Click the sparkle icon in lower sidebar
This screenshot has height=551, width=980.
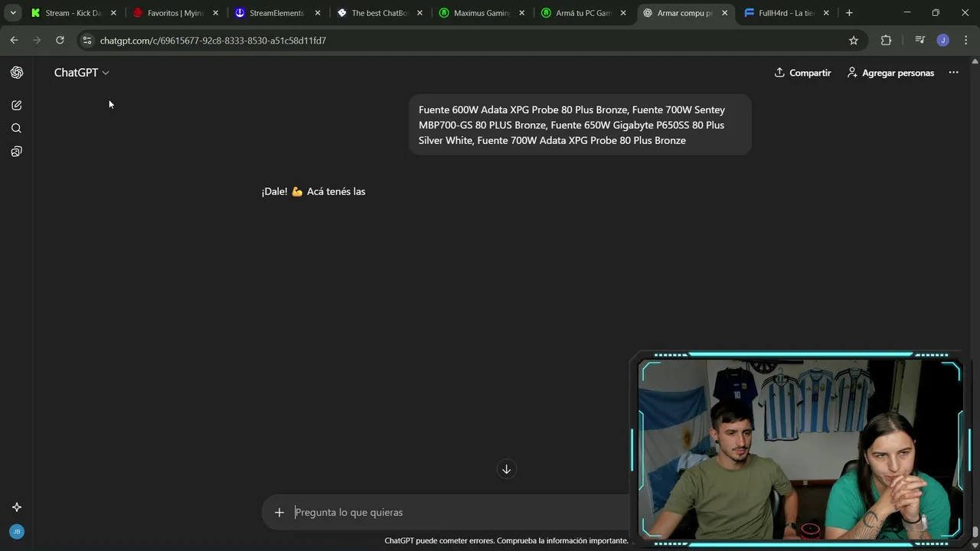(x=17, y=507)
